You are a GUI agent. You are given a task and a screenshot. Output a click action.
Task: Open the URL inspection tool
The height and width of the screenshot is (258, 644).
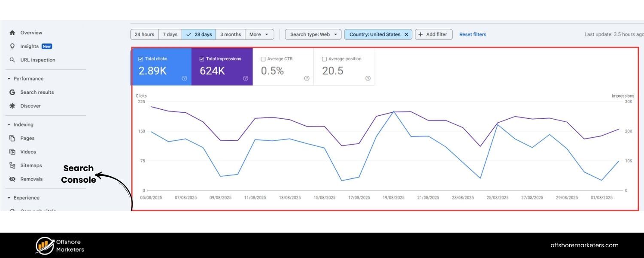tap(38, 60)
